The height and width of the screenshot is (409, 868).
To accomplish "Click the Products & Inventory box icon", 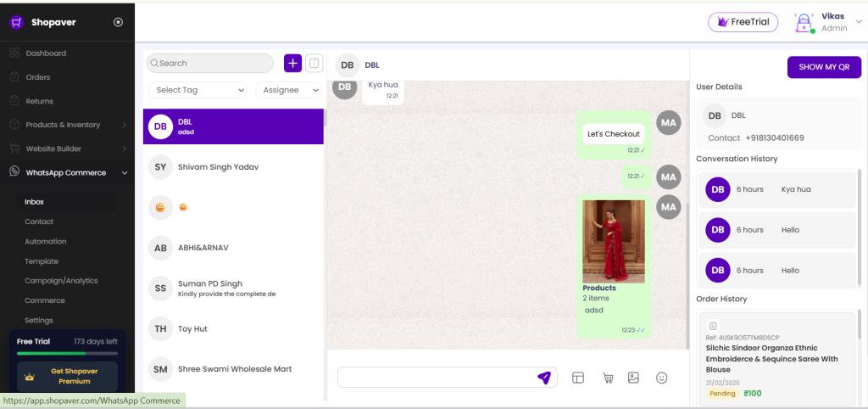I will [x=14, y=124].
